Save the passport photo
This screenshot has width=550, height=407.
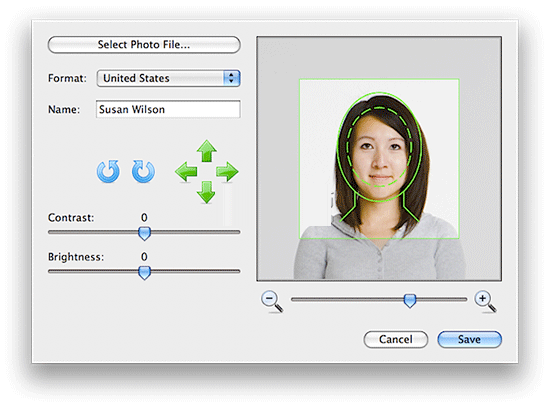point(469,339)
